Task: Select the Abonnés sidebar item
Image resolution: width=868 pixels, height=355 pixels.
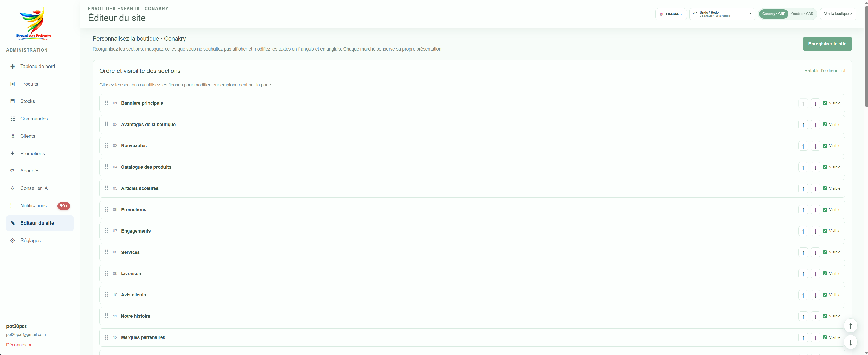Action: click(40, 171)
